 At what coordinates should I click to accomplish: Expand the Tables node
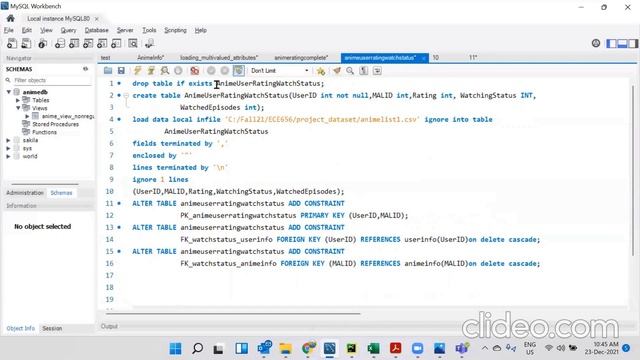18,100
